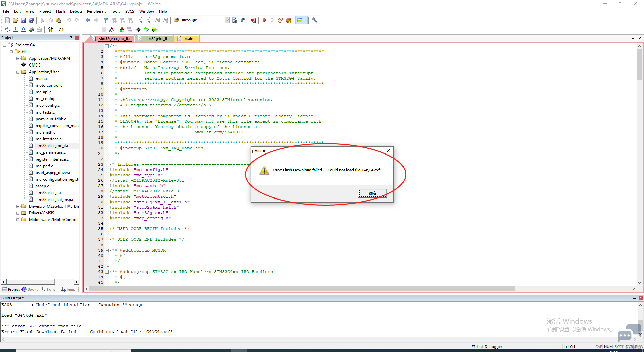
Task: Open the Manage Project Items icon
Action: click(122, 30)
